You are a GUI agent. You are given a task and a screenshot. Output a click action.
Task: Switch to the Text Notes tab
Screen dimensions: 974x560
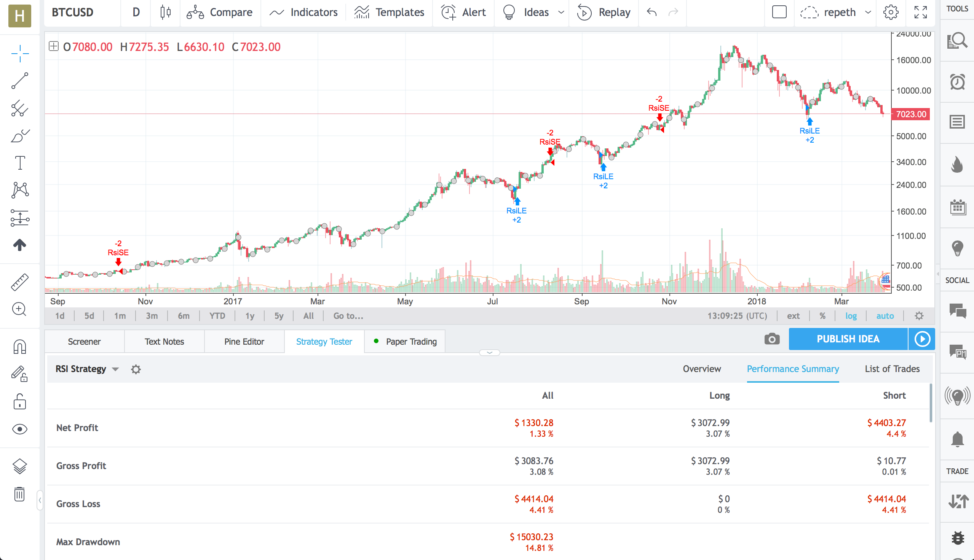coord(164,342)
